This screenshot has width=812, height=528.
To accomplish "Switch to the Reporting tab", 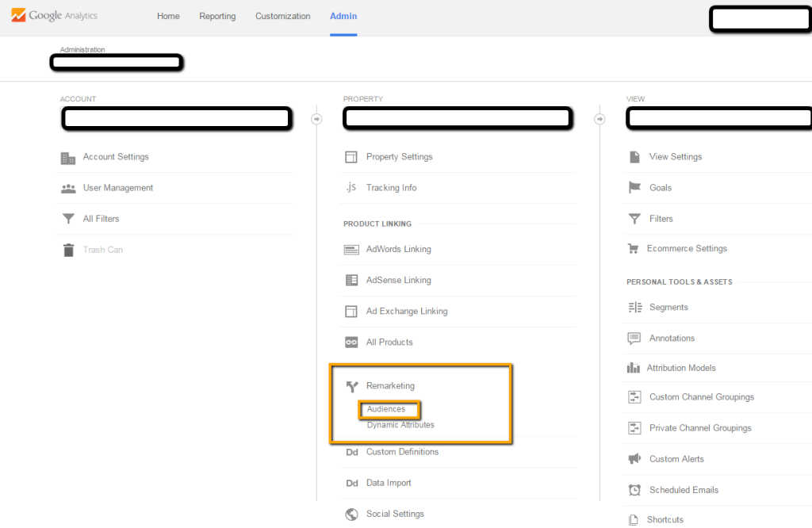I will (x=217, y=17).
